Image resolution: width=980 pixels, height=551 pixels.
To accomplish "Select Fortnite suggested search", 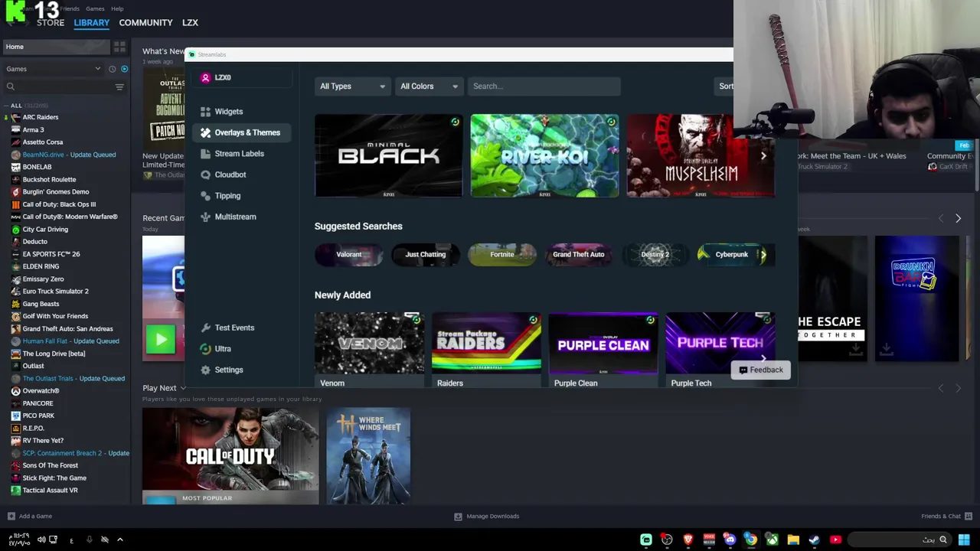I will click(x=501, y=254).
